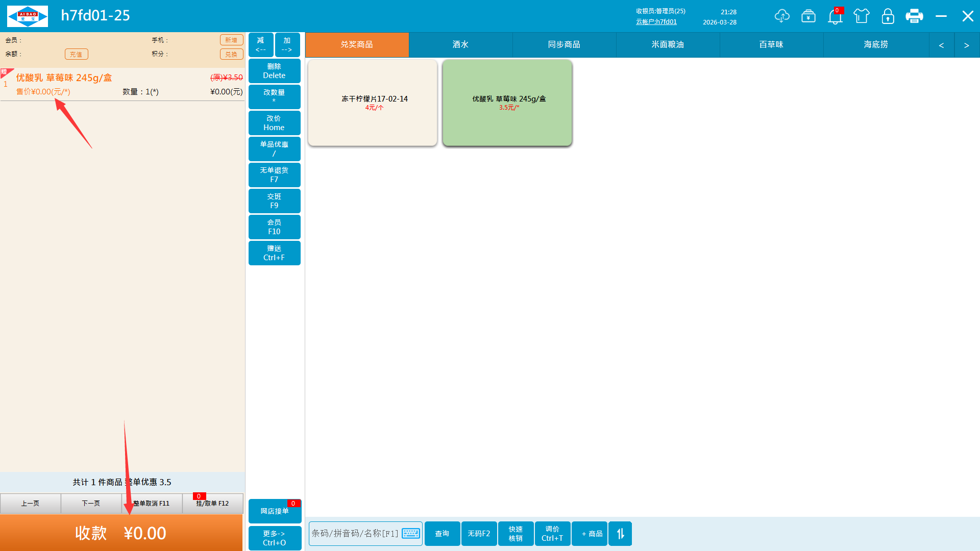Open the on-screen keyboard icon in search box

(411, 534)
